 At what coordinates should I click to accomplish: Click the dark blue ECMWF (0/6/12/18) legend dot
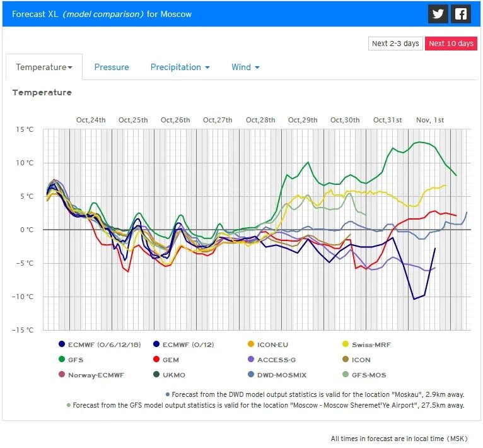(62, 344)
